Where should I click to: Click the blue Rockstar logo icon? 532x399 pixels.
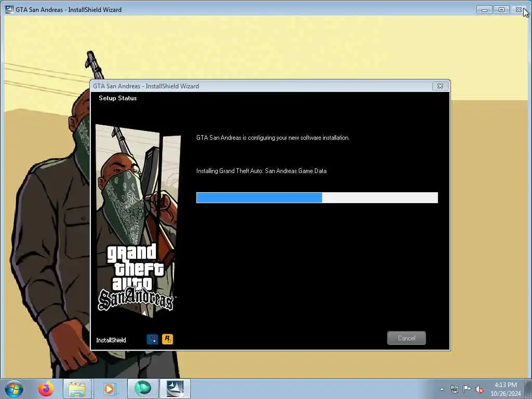pos(152,339)
